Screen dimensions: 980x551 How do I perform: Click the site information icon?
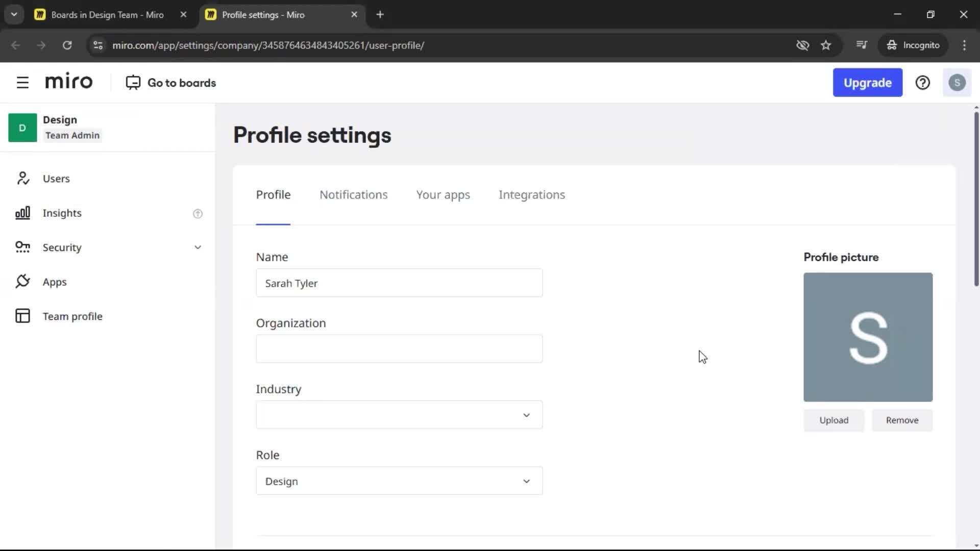(98, 45)
